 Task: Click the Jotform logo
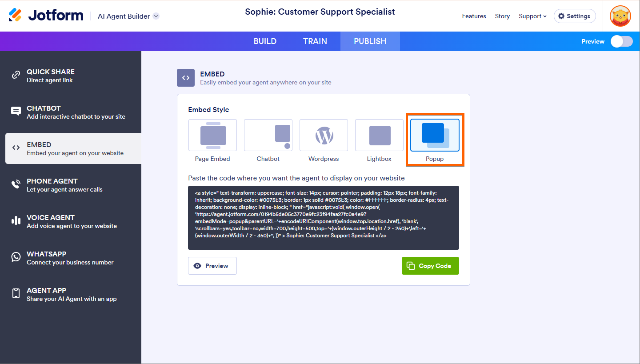pyautogui.click(x=46, y=16)
